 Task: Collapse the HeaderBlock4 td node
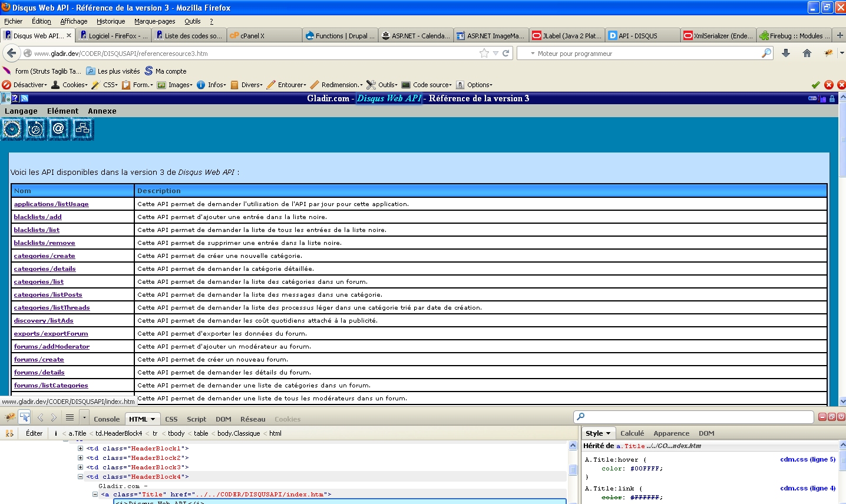(80, 477)
